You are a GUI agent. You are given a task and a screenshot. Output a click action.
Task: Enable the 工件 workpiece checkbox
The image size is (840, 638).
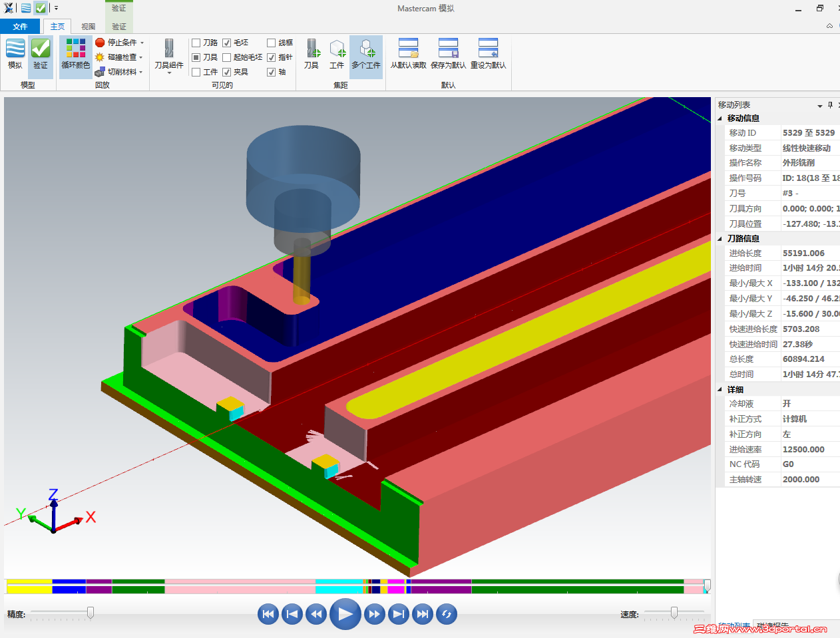pyautogui.click(x=196, y=72)
